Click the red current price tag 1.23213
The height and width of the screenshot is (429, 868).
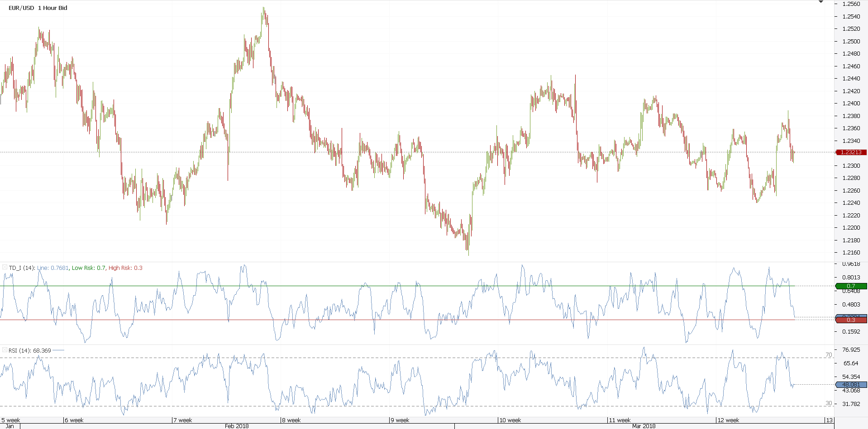point(853,152)
